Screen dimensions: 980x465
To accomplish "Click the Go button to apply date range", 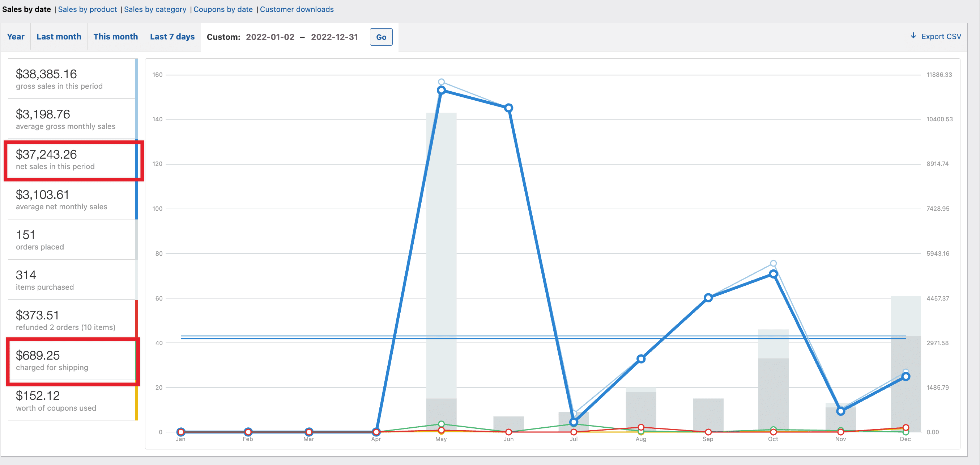I will [x=381, y=37].
